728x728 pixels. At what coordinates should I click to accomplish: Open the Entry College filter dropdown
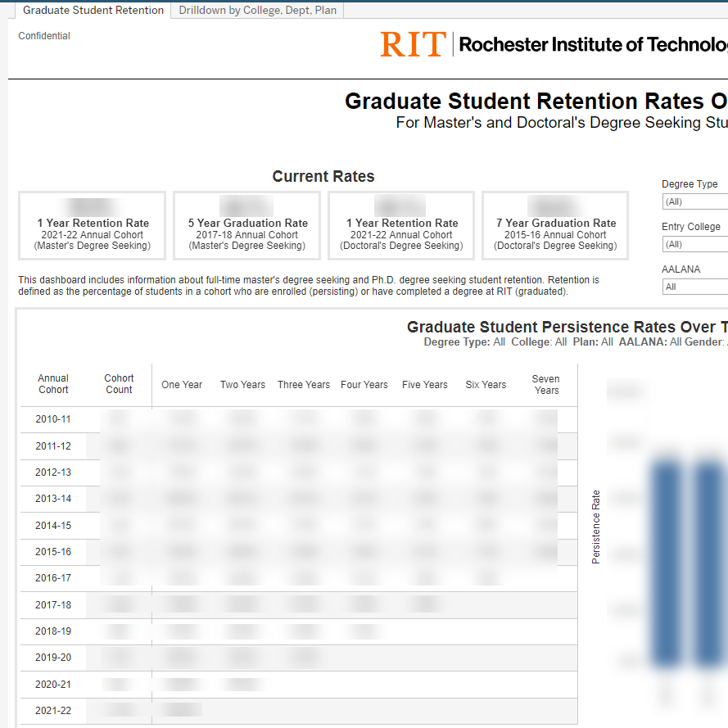[x=694, y=244]
